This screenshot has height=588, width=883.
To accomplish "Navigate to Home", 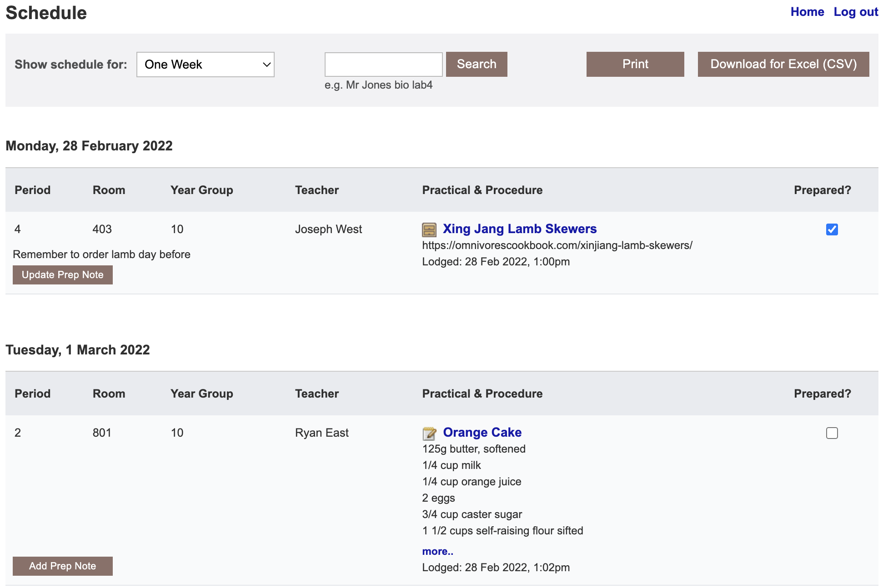I will point(807,12).
